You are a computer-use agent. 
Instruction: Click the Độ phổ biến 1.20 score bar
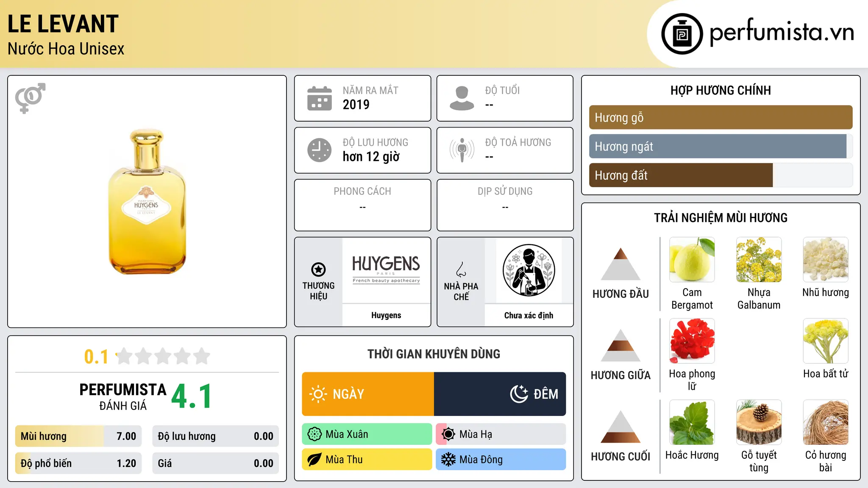[x=78, y=463]
